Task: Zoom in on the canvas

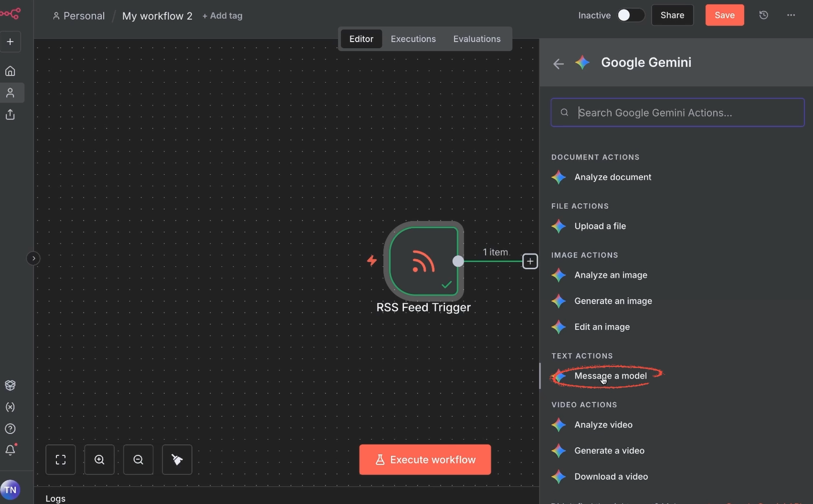Action: (100, 460)
